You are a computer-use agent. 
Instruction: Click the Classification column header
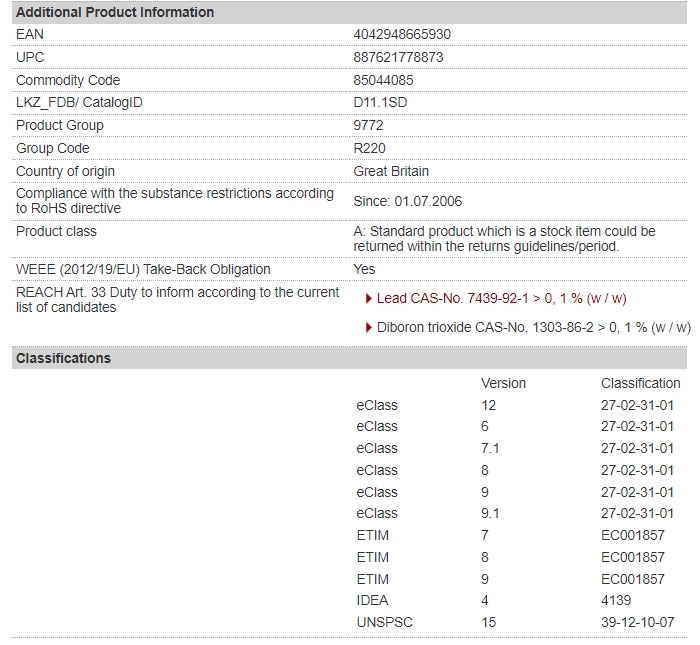point(640,383)
